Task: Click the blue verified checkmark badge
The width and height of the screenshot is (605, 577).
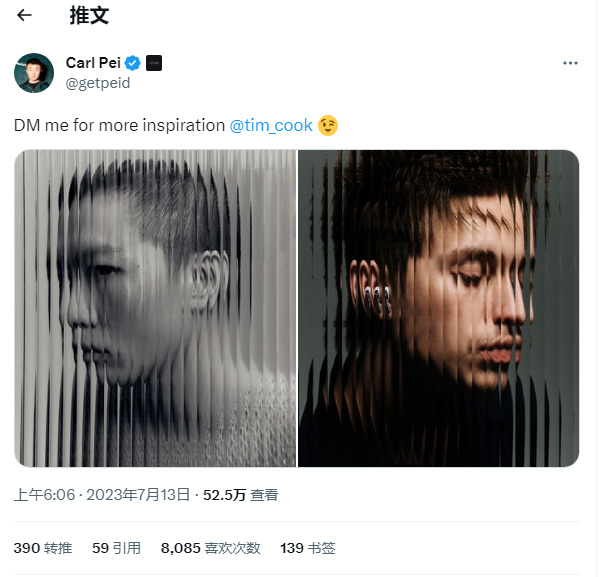Action: [x=133, y=63]
